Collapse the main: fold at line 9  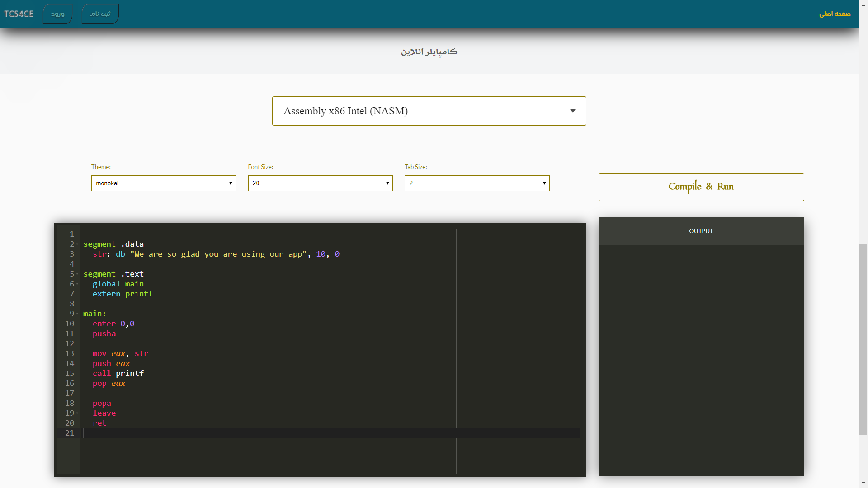(x=77, y=314)
